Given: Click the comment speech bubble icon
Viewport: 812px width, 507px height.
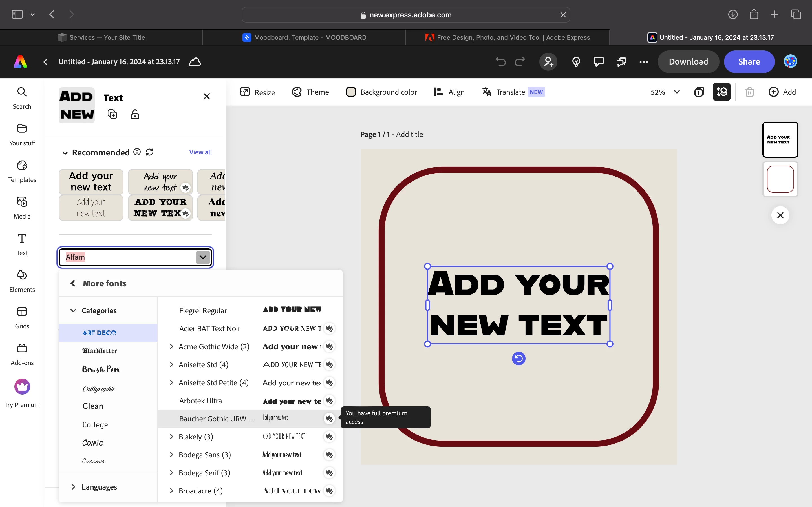Looking at the screenshot, I should (599, 62).
